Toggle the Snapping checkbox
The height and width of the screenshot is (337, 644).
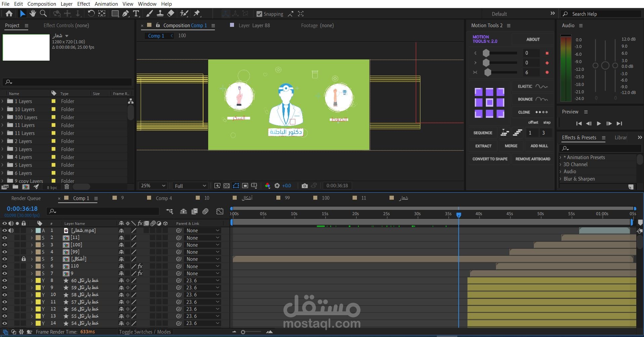pyautogui.click(x=259, y=14)
